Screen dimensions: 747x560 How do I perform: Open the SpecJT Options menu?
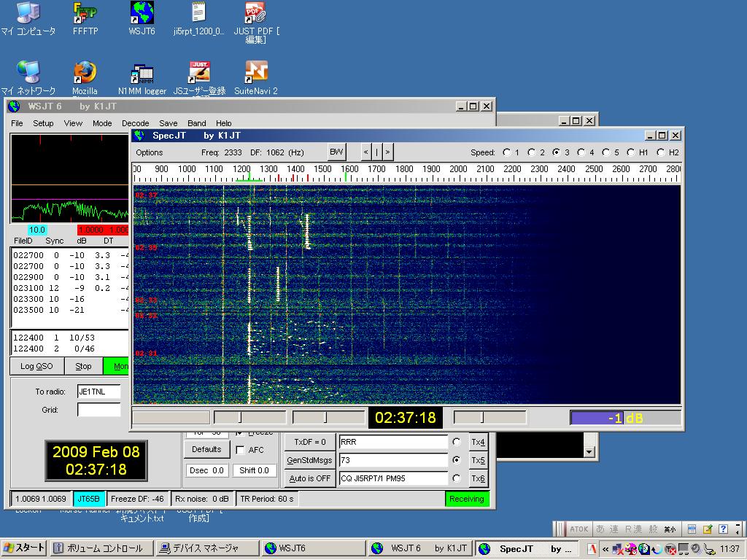[x=149, y=152]
